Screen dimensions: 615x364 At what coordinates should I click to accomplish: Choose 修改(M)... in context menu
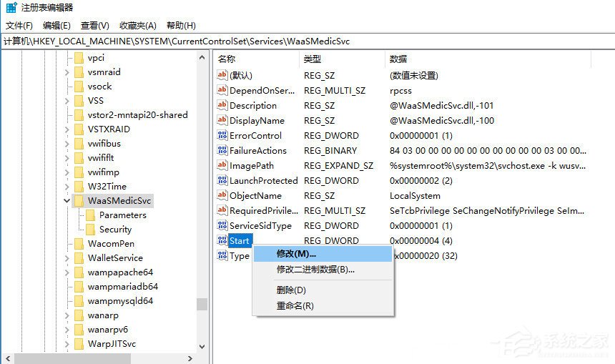(x=323, y=254)
